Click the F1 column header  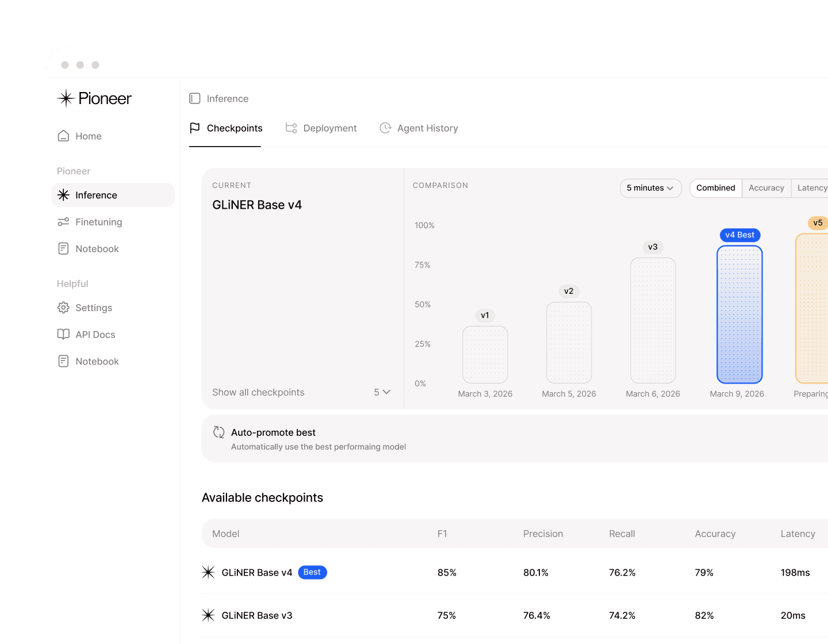[442, 534]
